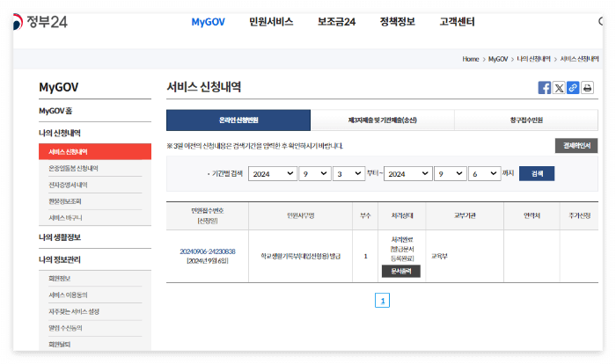
Task: Open 민원서비스 top menu
Action: point(271,22)
